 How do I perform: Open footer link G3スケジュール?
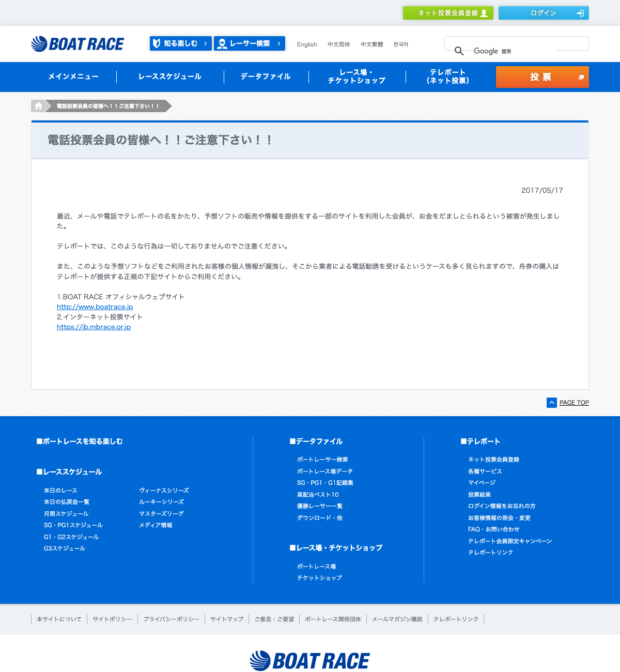[65, 548]
